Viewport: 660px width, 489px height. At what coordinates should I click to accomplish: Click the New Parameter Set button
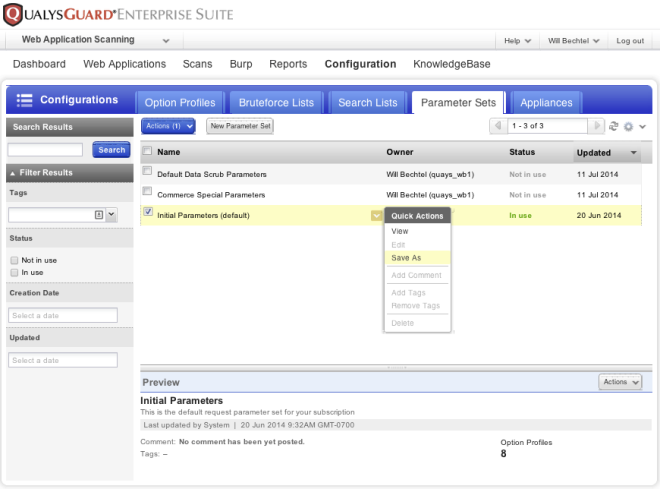tap(240, 126)
